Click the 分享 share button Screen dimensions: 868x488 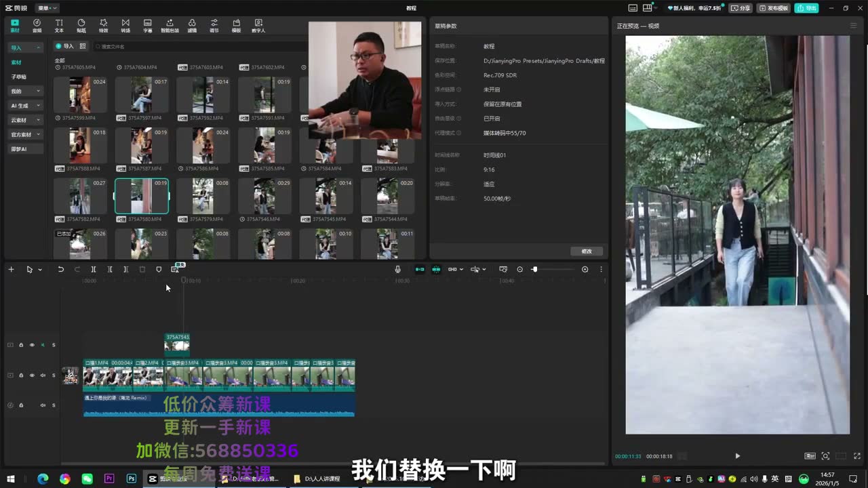pyautogui.click(x=741, y=8)
